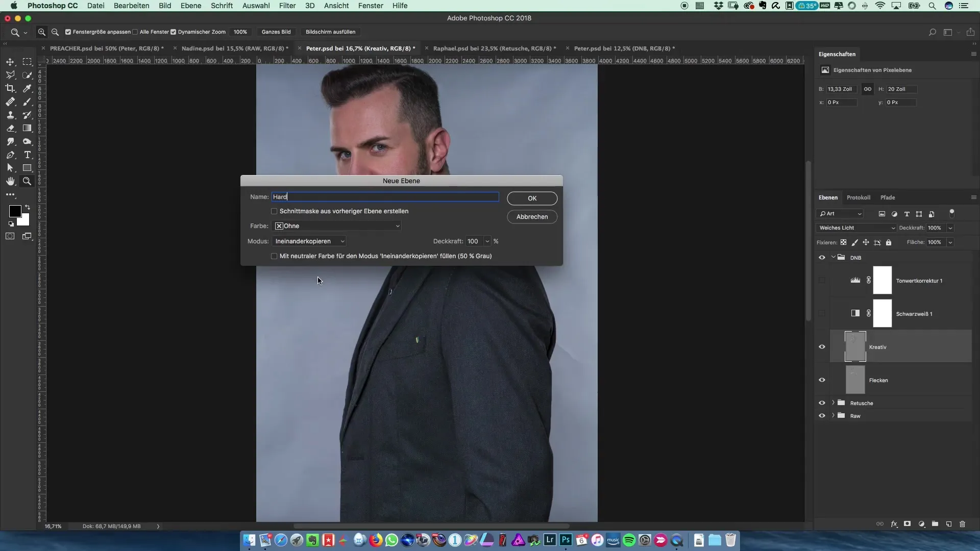Hide the Flecken layer
980x551 pixels.
tap(822, 380)
